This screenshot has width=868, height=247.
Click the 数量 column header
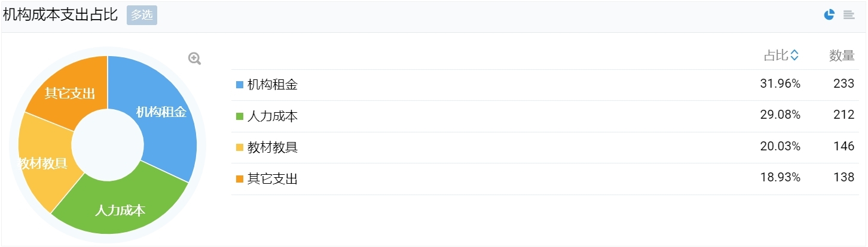[842, 55]
